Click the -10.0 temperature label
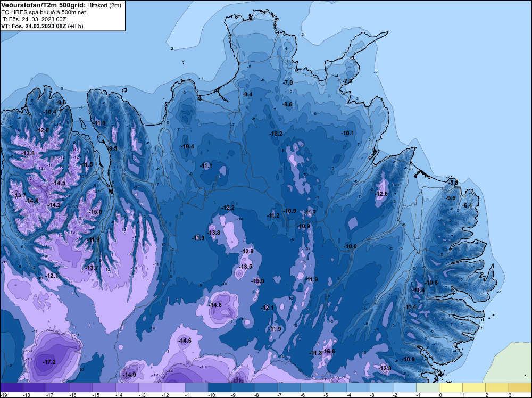This screenshot has width=532, height=398. click(351, 246)
